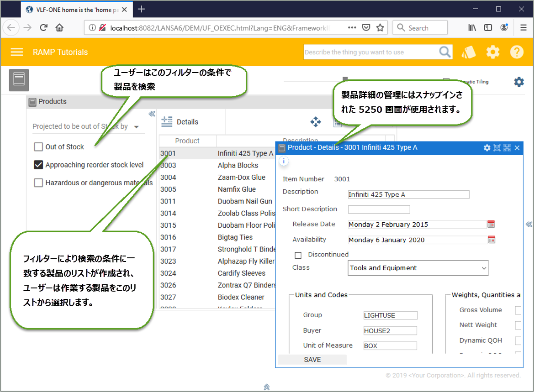This screenshot has height=392, width=534.
Task: Open the Firefox account icon
Action: (504, 27)
